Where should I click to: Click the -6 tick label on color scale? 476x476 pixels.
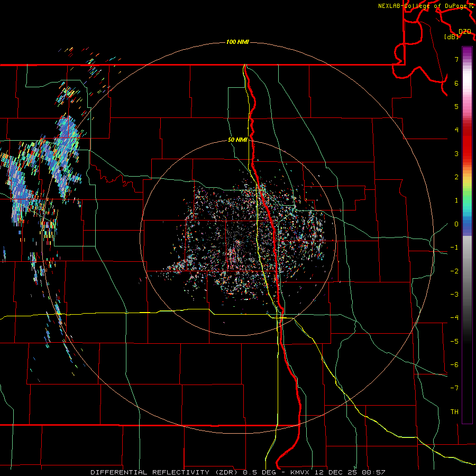click(454, 365)
